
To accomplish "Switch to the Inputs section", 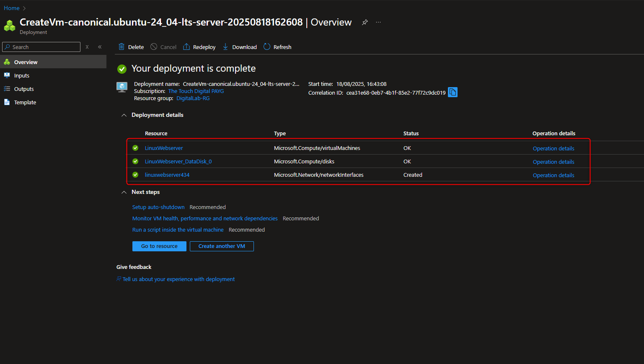I will pyautogui.click(x=22, y=75).
